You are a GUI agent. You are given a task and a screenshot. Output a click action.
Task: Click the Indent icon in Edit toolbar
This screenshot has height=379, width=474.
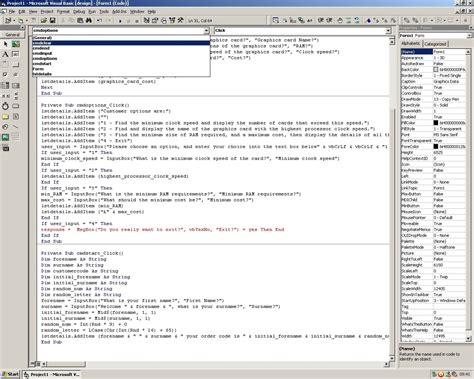point(320,21)
